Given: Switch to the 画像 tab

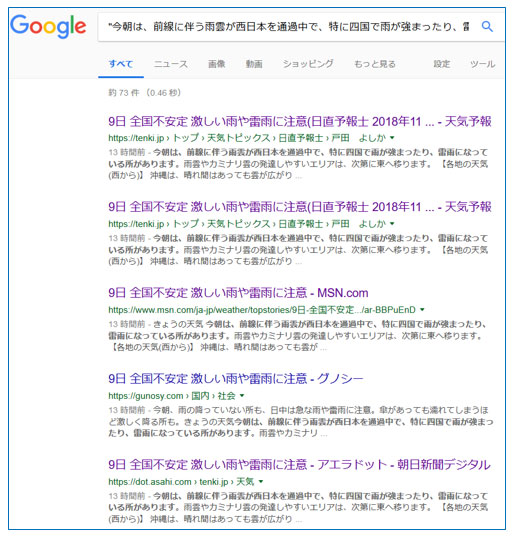Looking at the screenshot, I should tap(217, 64).
